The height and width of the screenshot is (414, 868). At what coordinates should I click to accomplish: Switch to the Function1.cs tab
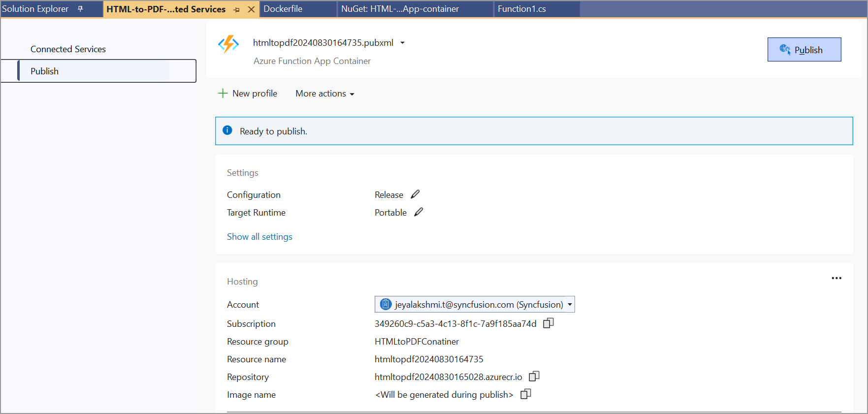(521, 9)
